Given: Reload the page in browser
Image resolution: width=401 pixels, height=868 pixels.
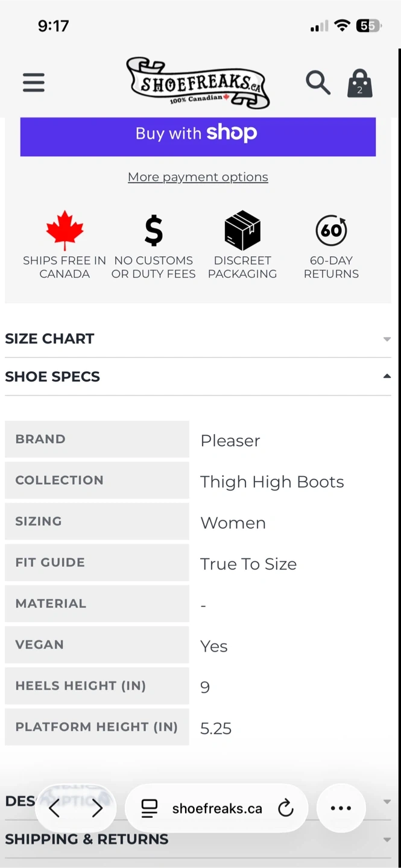Looking at the screenshot, I should pos(286,808).
